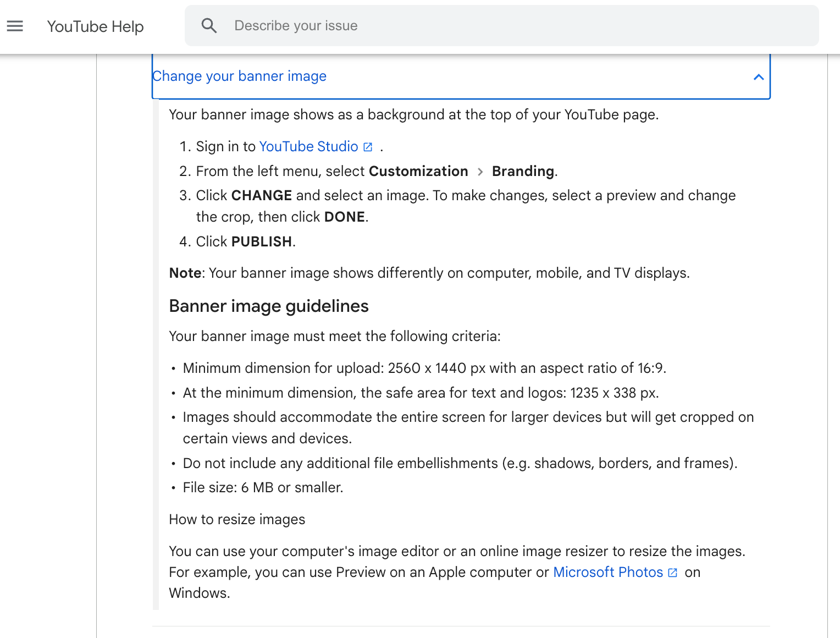This screenshot has height=638, width=840.
Task: Click external link icon beside Microsoft Photos
Action: click(x=672, y=573)
